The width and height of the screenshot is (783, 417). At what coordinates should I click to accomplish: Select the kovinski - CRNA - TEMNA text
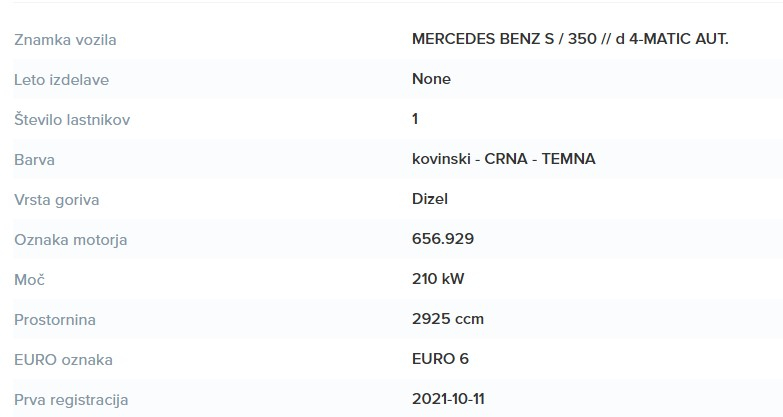(503, 159)
